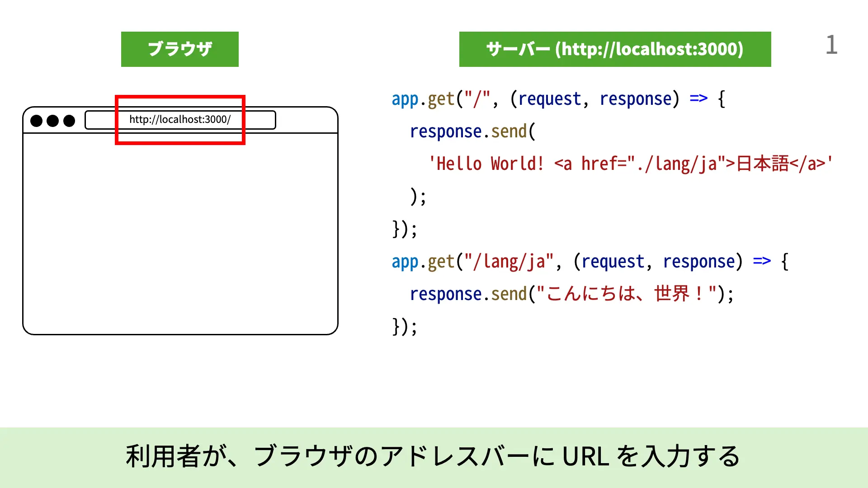
Task: Click the first black window dot
Action: click(x=36, y=121)
